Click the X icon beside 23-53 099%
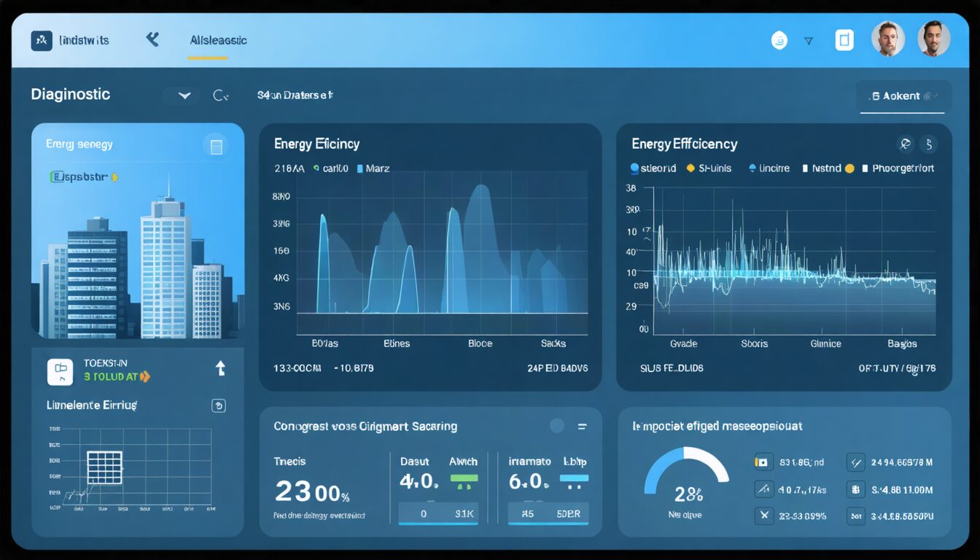Screen dimensions: 980x560 coord(762,516)
